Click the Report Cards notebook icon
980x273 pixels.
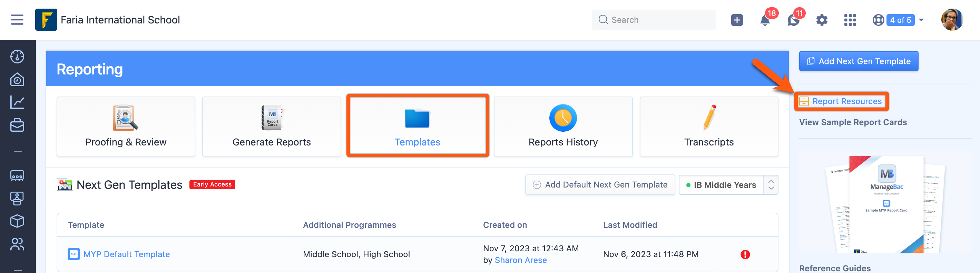(272, 118)
